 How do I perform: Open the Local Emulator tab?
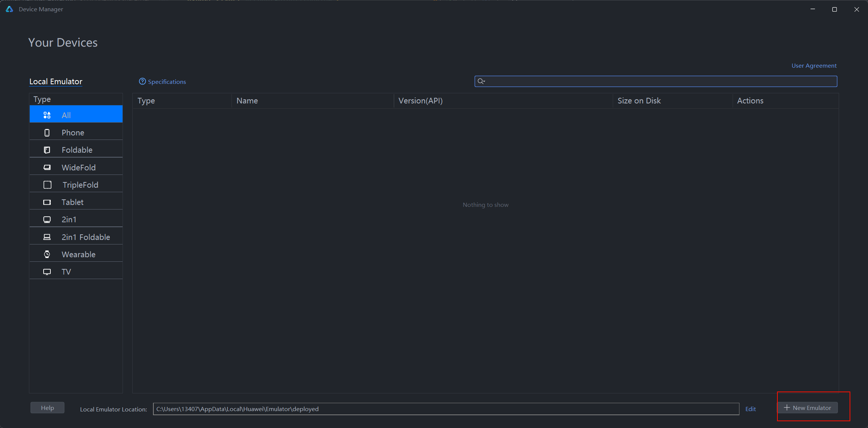pos(56,82)
